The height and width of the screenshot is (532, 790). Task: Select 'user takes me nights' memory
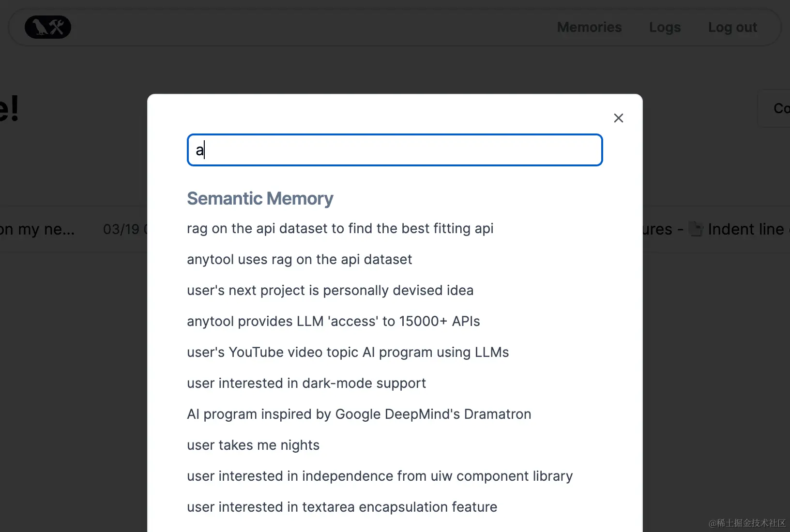[253, 445]
